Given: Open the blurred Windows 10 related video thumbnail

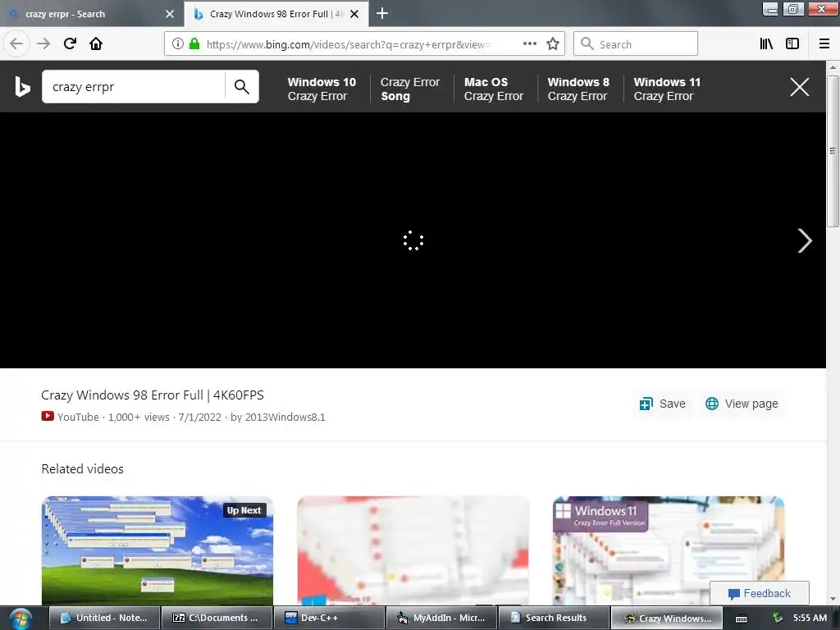Looking at the screenshot, I should pos(413,550).
